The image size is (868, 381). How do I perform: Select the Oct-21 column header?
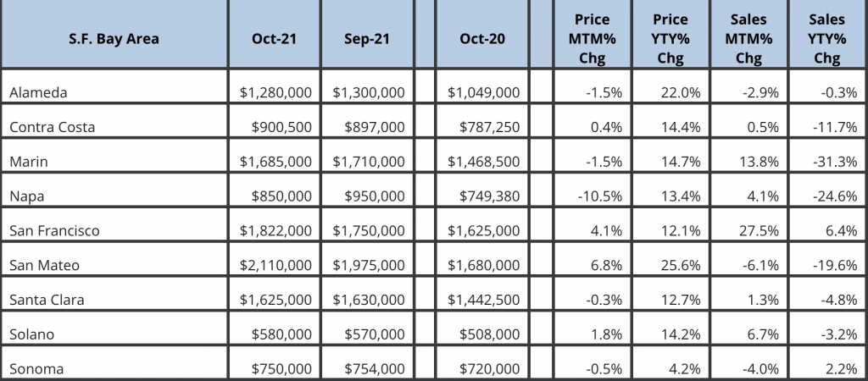click(x=273, y=38)
